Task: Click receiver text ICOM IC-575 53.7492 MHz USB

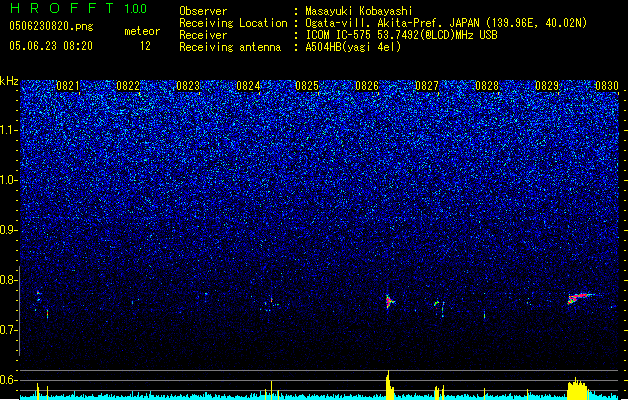Action: point(401,35)
